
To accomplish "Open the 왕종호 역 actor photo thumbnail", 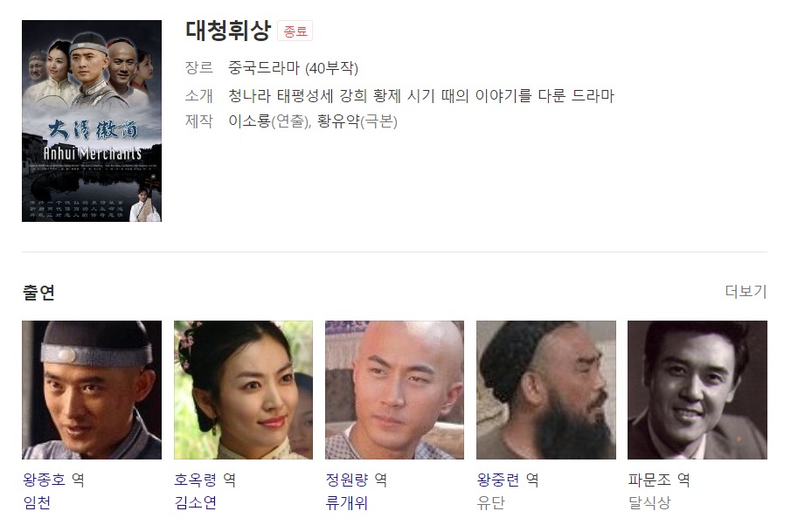I will [x=92, y=390].
